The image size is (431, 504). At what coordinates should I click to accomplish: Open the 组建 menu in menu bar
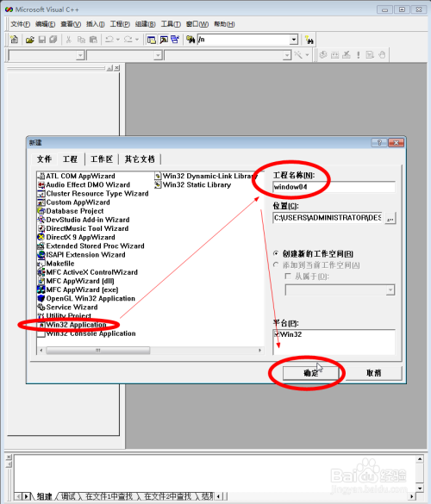coord(146,24)
